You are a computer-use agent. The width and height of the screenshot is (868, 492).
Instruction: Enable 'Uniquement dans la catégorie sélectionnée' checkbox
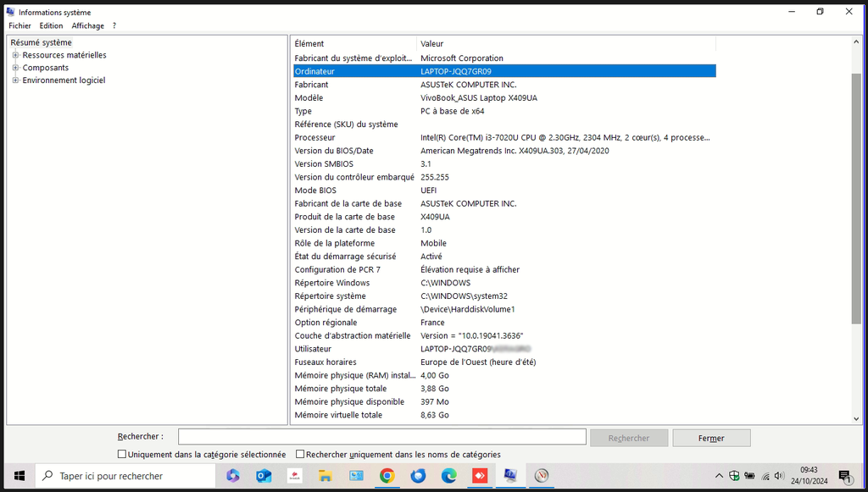122,454
